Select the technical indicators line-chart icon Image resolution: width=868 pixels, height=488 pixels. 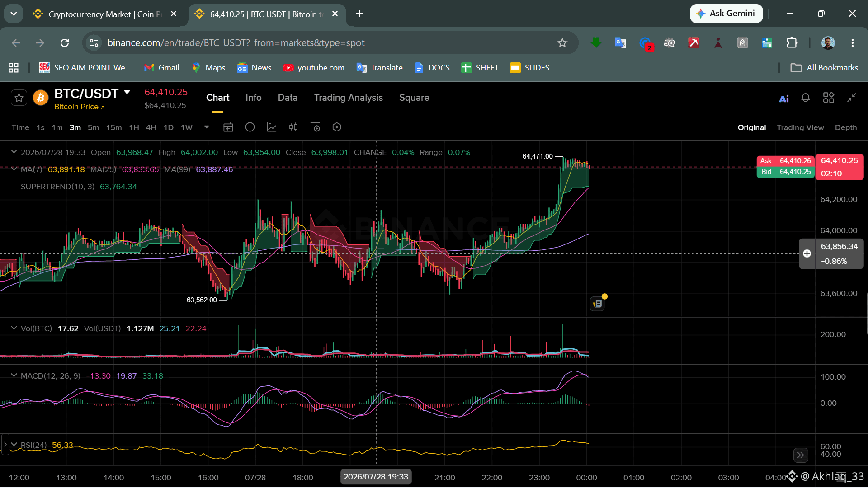click(272, 127)
